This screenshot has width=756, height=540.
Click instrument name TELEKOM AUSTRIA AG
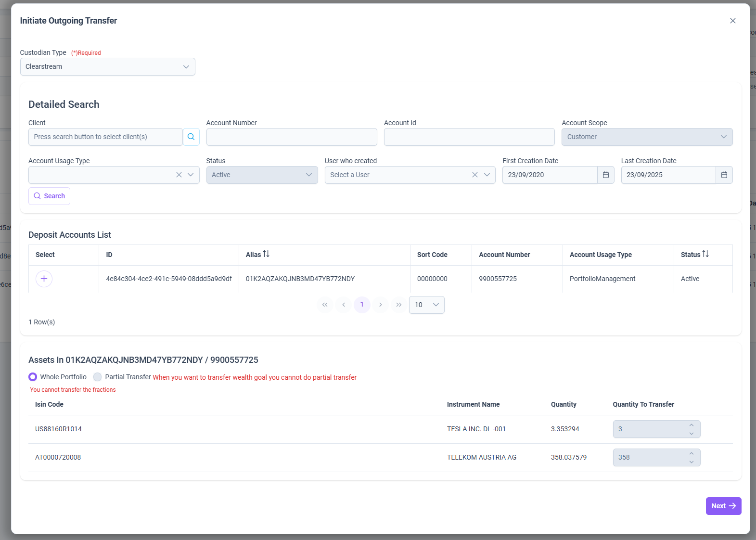click(482, 457)
